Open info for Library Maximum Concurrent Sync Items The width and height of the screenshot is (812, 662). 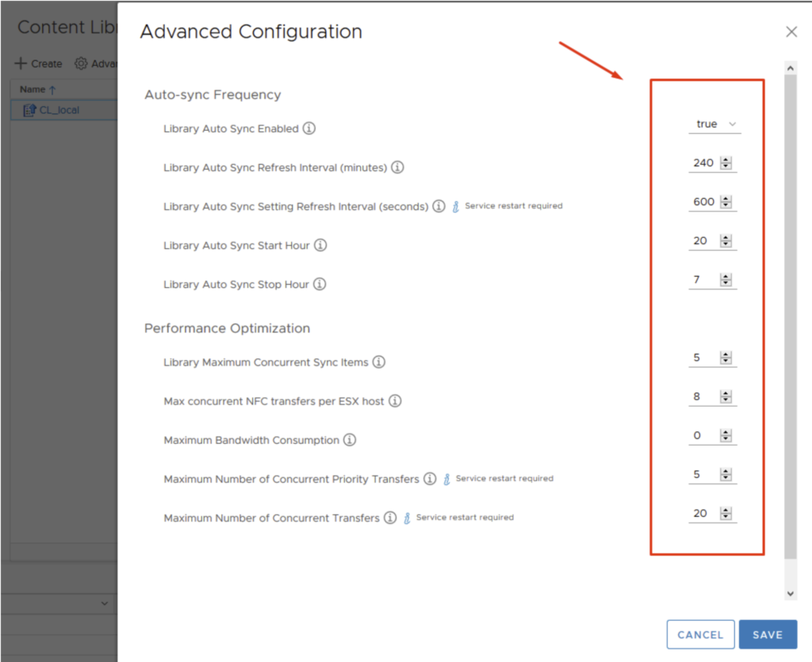click(x=379, y=362)
